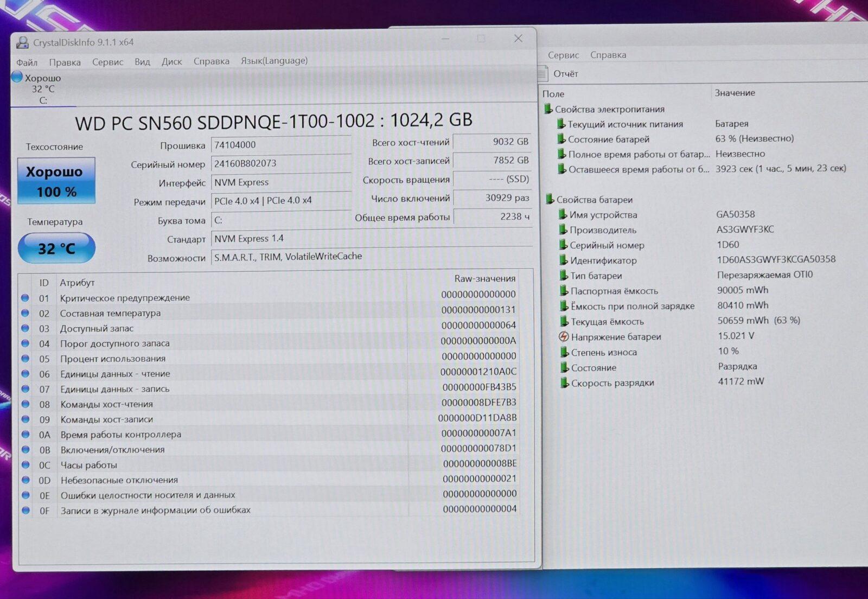Open CrystalDiskInfo's Справка menu
This screenshot has width=868, height=599.
pyautogui.click(x=211, y=61)
